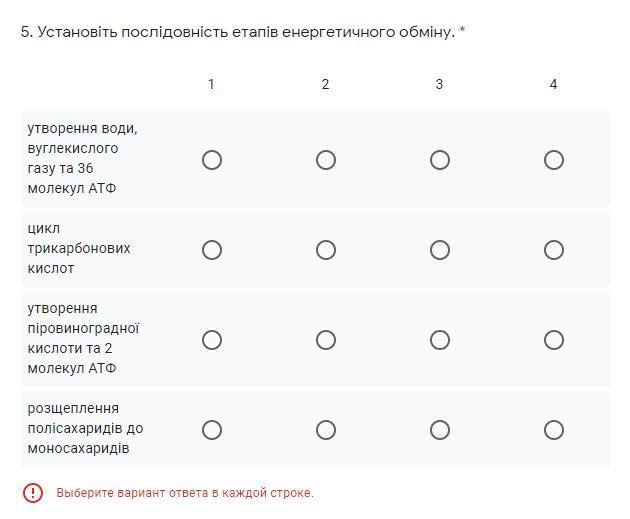Mark 1 for 'утворення піровиноградної кислоти' row
Viewport: 630px width, 519px height.
212,340
